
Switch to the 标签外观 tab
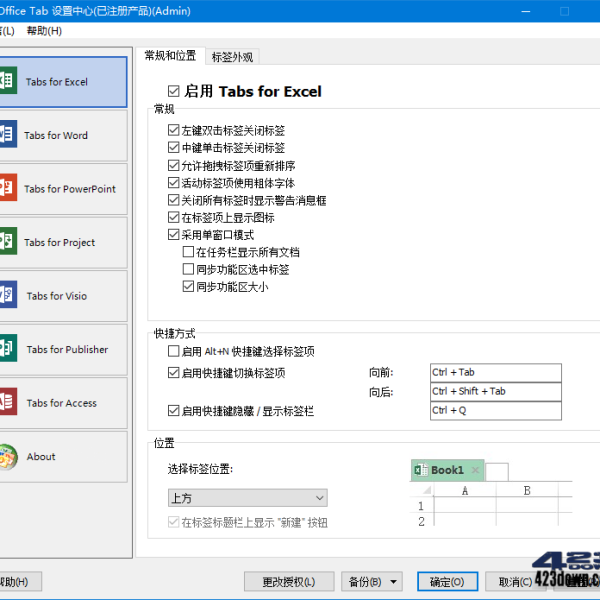pyautogui.click(x=232, y=57)
